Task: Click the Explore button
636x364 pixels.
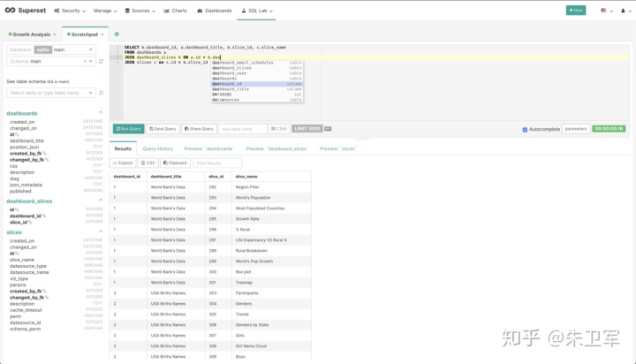Action: coord(123,163)
